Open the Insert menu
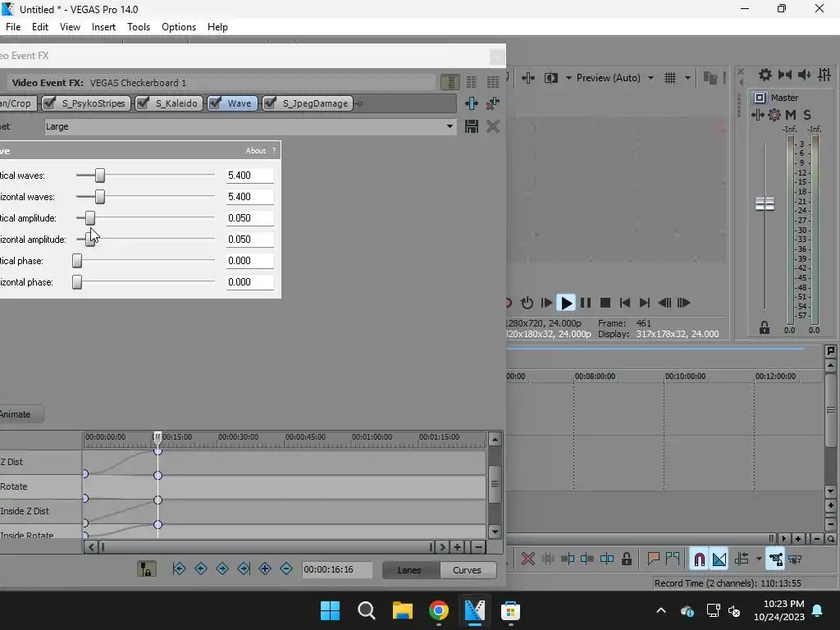840x630 pixels. coord(103,27)
